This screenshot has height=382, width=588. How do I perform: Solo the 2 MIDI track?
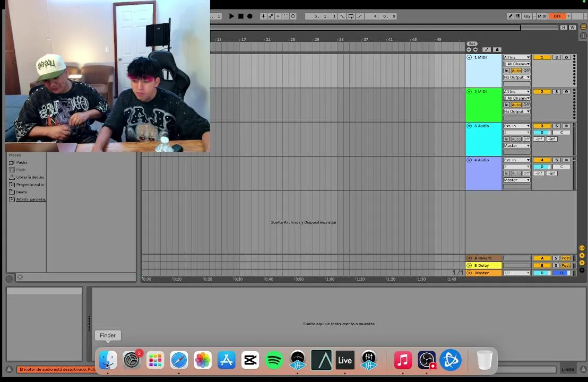557,91
